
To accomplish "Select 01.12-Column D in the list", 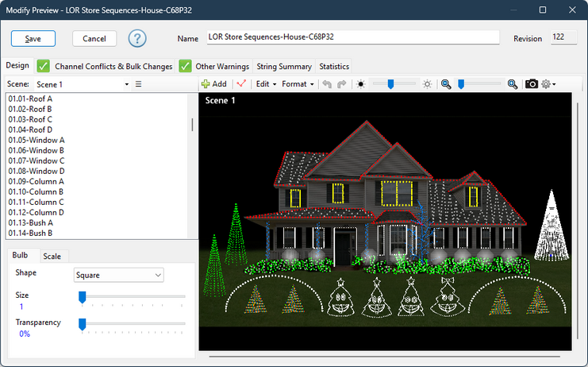I will [x=36, y=212].
